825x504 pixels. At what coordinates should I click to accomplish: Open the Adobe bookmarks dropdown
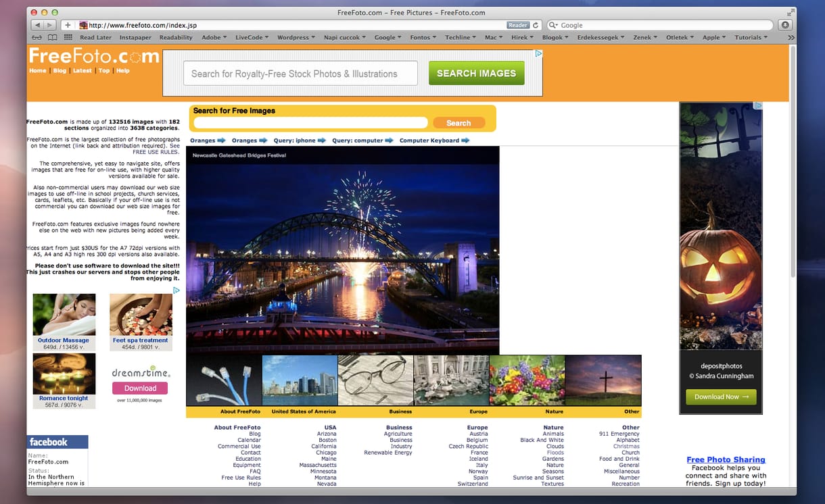pos(214,38)
